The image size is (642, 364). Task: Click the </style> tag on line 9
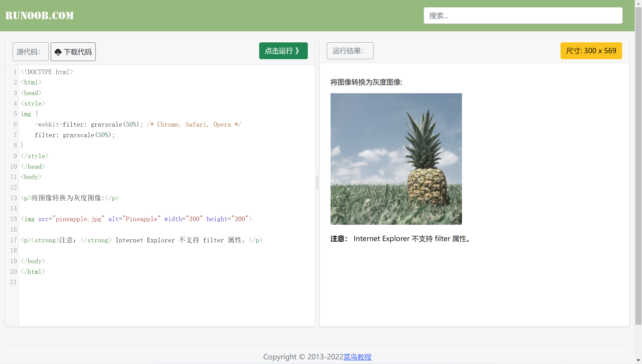tap(35, 156)
